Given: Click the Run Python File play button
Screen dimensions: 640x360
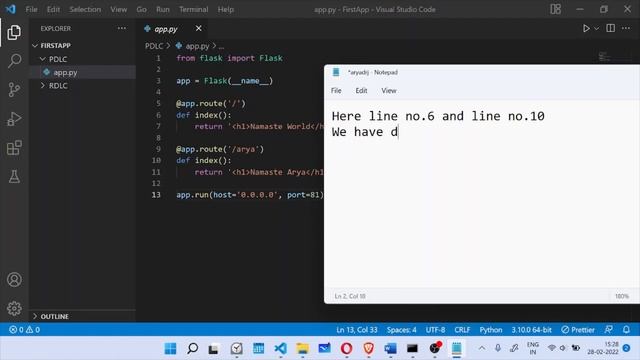Looking at the screenshot, I should [586, 29].
